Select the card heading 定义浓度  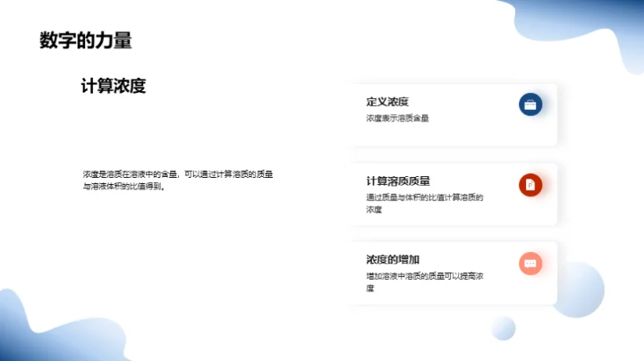[387, 102]
